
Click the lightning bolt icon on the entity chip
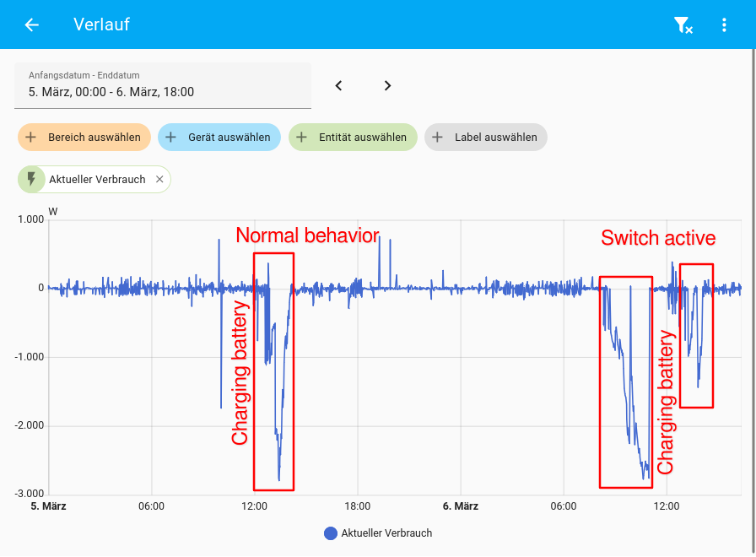pyautogui.click(x=31, y=180)
